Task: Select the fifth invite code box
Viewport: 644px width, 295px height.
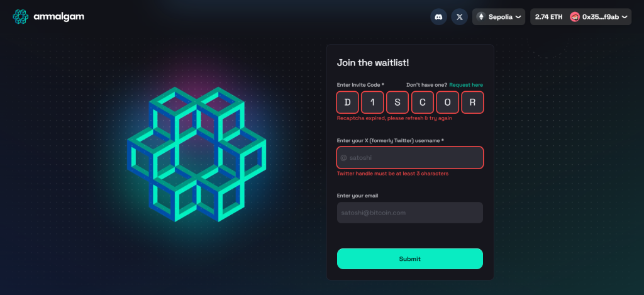Action: click(x=447, y=102)
